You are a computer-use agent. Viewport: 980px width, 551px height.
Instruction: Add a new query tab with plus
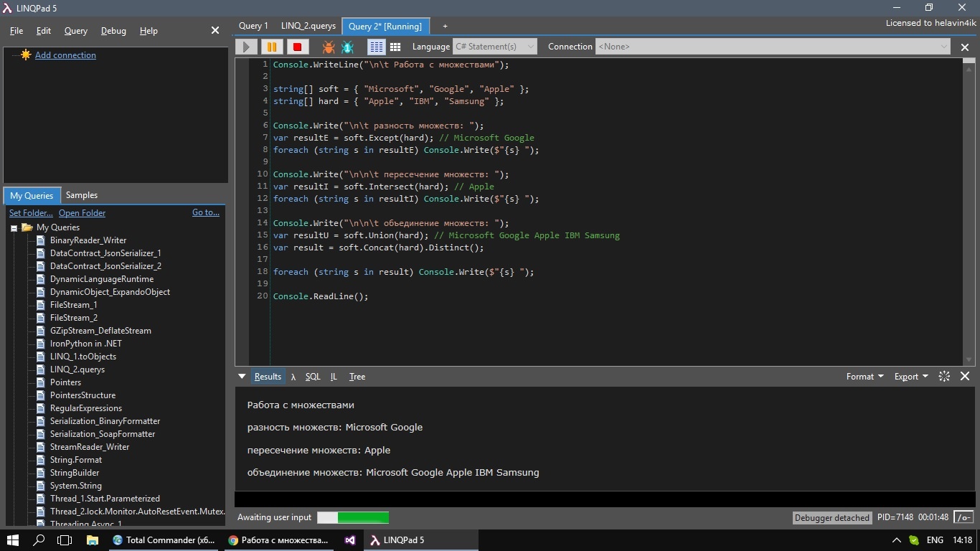click(445, 26)
